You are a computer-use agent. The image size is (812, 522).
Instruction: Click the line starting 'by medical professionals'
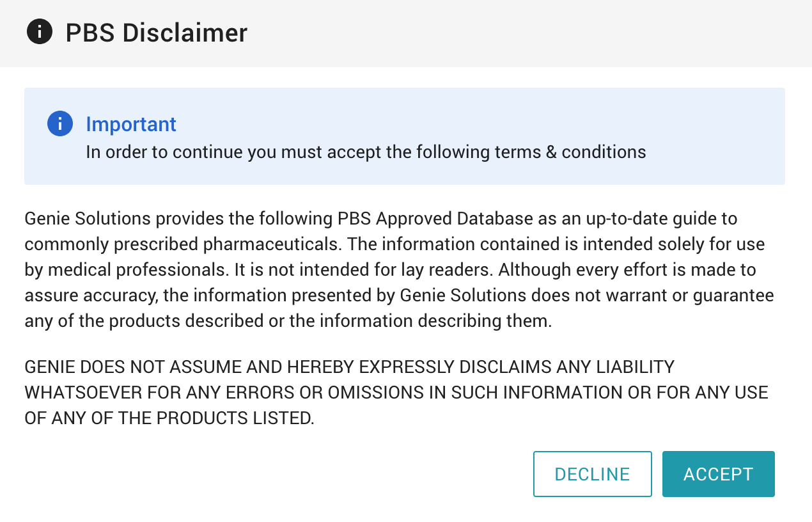coord(390,270)
